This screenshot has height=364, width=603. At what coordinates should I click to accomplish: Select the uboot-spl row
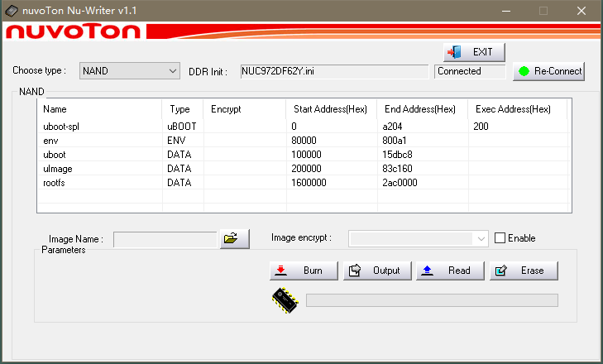point(303,127)
